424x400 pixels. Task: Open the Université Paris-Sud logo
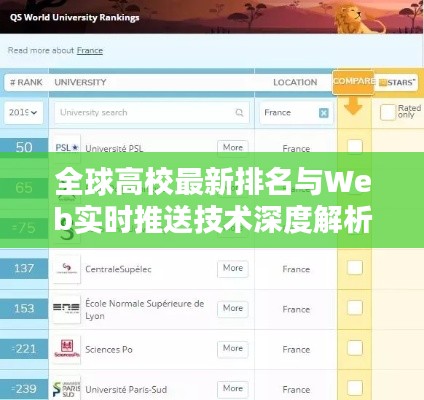pyautogui.click(x=67, y=389)
